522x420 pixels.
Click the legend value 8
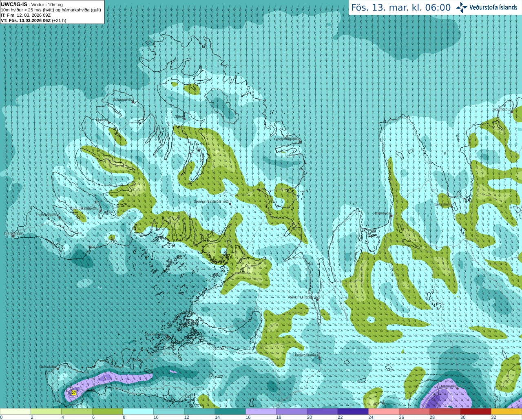(x=124, y=417)
